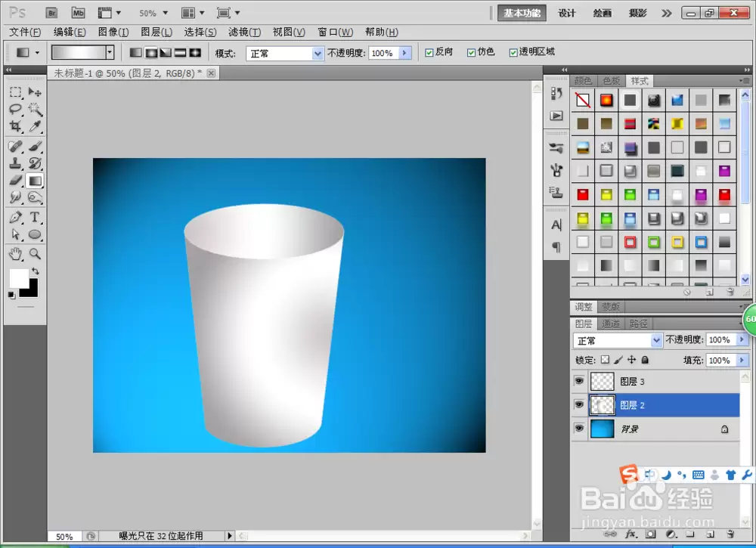
Task: Toggle lock image pixels brush icon
Action: point(618,360)
